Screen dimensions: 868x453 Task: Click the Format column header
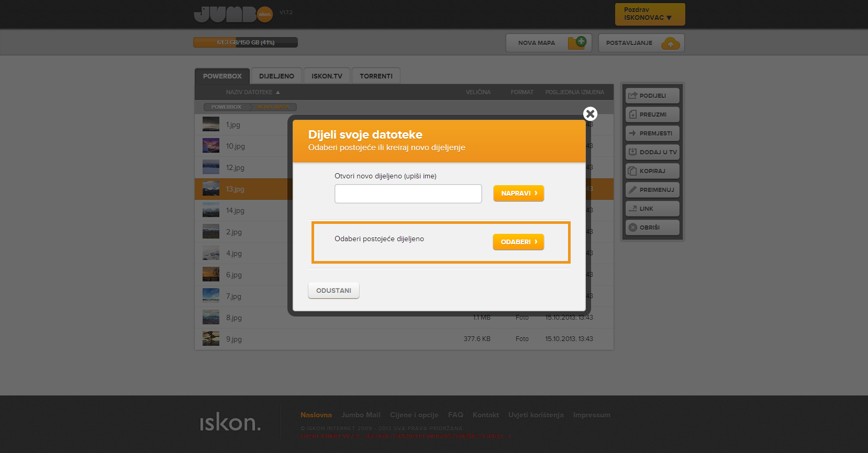pos(522,92)
